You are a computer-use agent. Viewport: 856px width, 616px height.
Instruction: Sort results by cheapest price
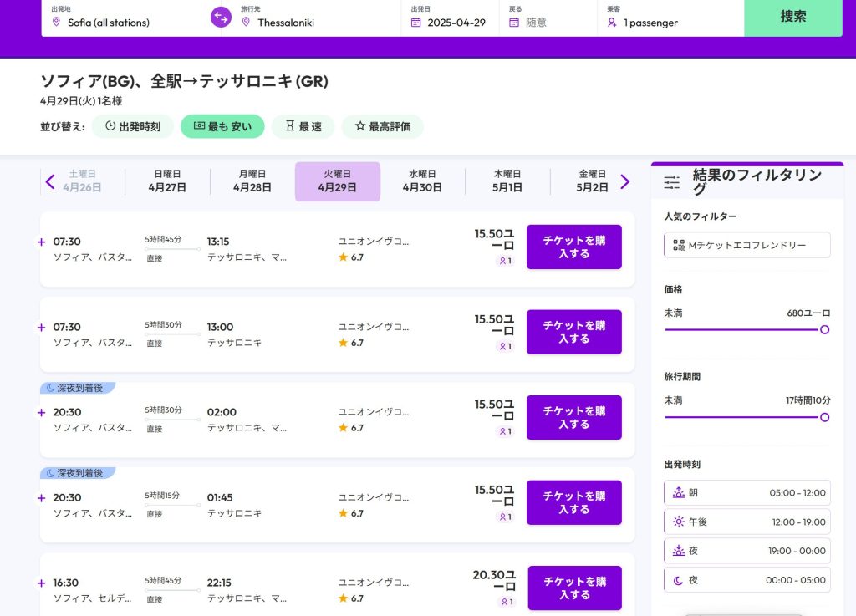click(x=222, y=126)
